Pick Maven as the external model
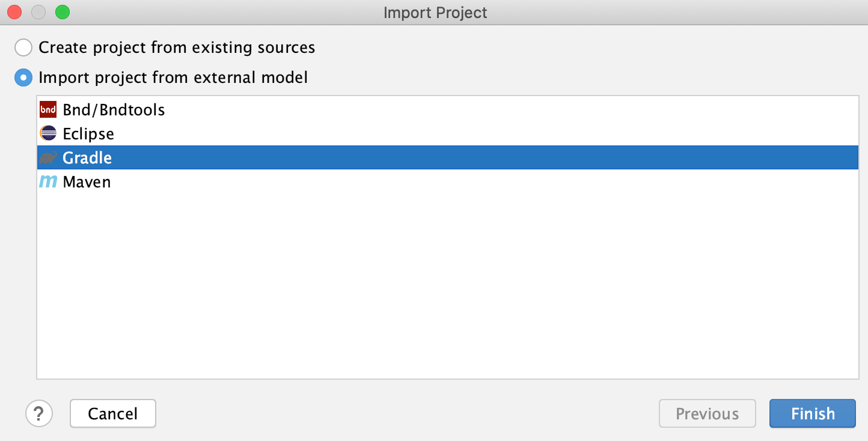 click(448, 181)
